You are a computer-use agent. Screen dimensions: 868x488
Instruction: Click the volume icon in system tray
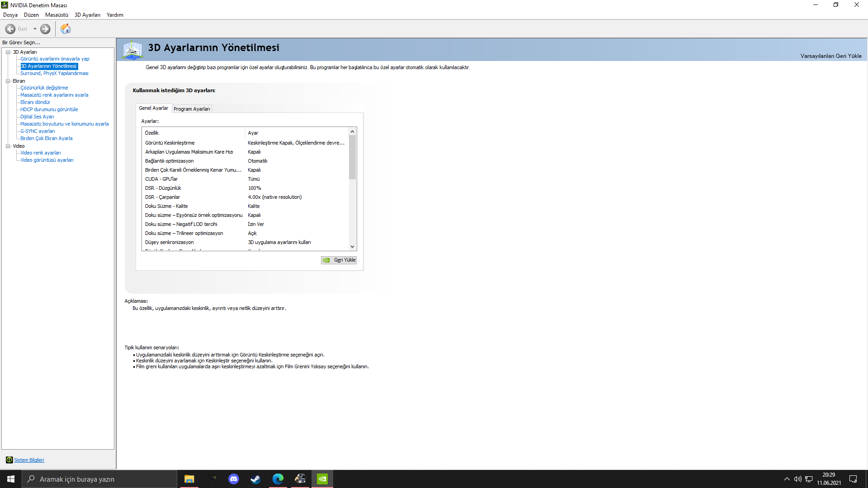(797, 479)
